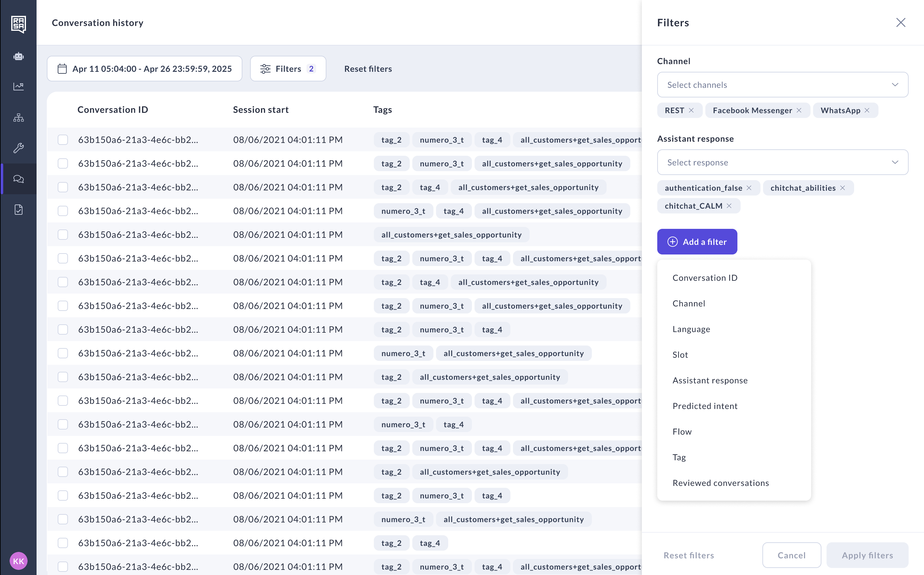Image resolution: width=924 pixels, height=575 pixels.
Task: Check the first conversation row checkbox
Action: (63, 139)
